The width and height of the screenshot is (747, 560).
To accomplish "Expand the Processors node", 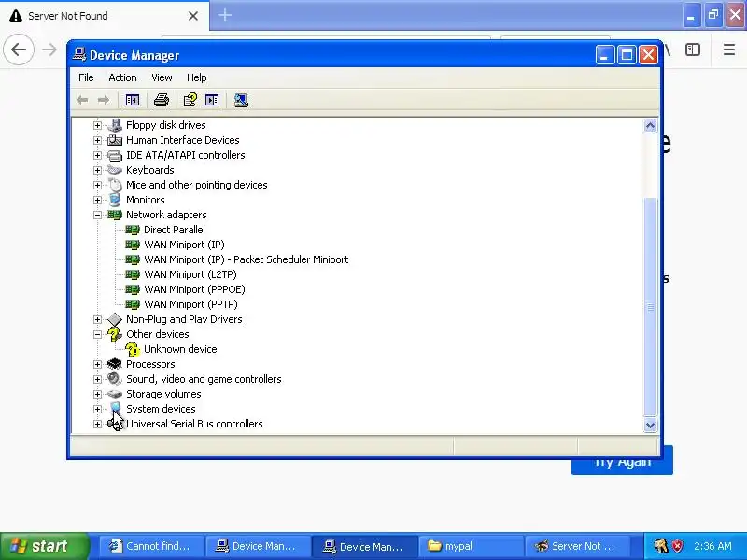I will click(97, 364).
